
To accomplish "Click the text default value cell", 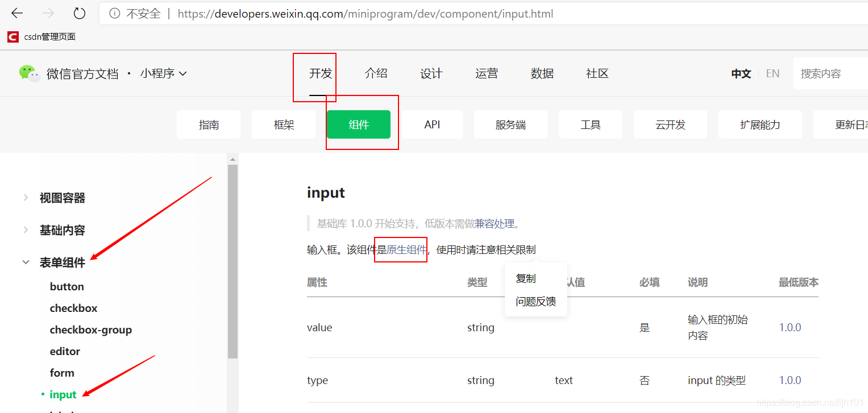I will pyautogui.click(x=564, y=380).
